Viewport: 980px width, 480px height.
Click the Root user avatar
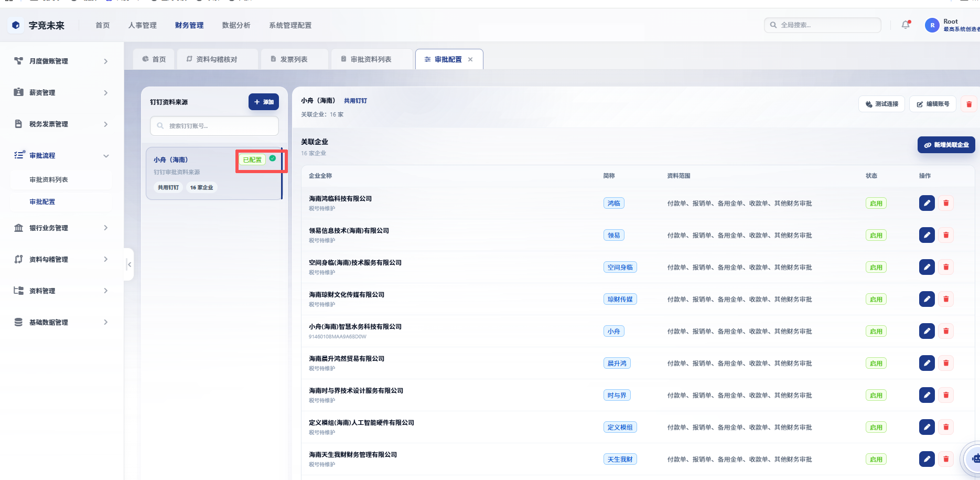click(932, 25)
